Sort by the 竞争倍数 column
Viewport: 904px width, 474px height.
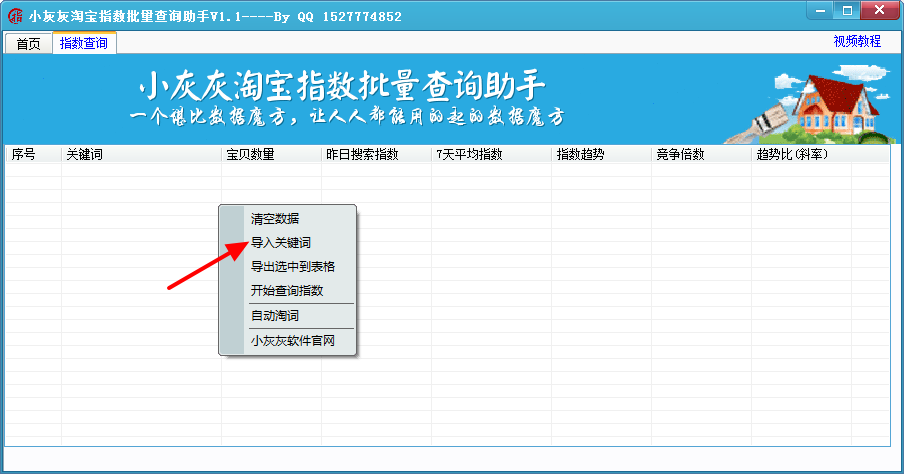click(x=702, y=154)
